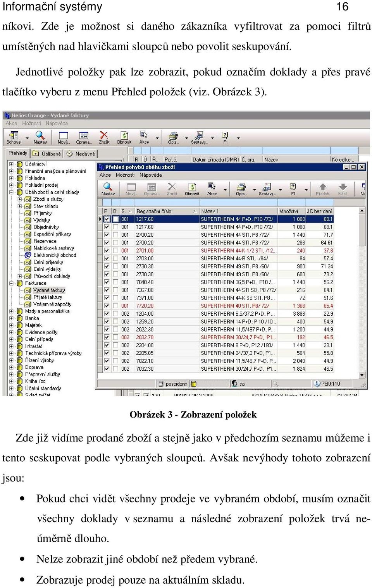Viewport: 372px width, 588px height.
Task: Click Akce icon in Přehled pohybů toolbar
Action: (212, 186)
